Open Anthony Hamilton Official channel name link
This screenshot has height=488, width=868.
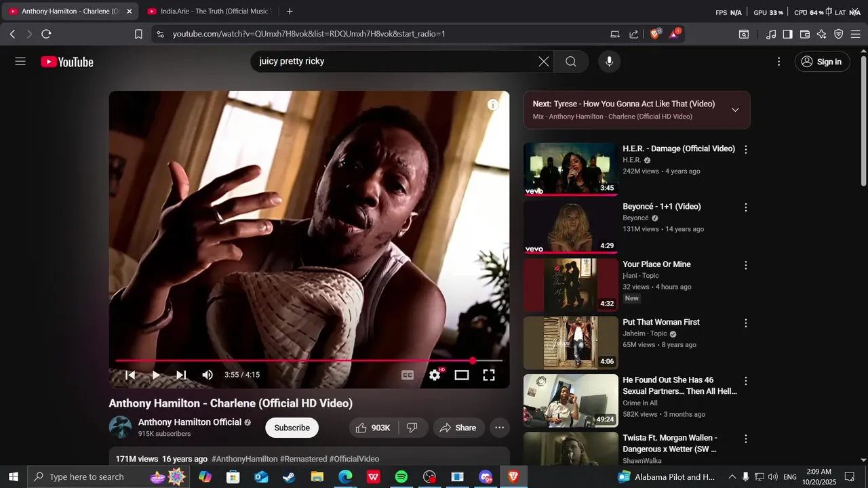(x=190, y=422)
